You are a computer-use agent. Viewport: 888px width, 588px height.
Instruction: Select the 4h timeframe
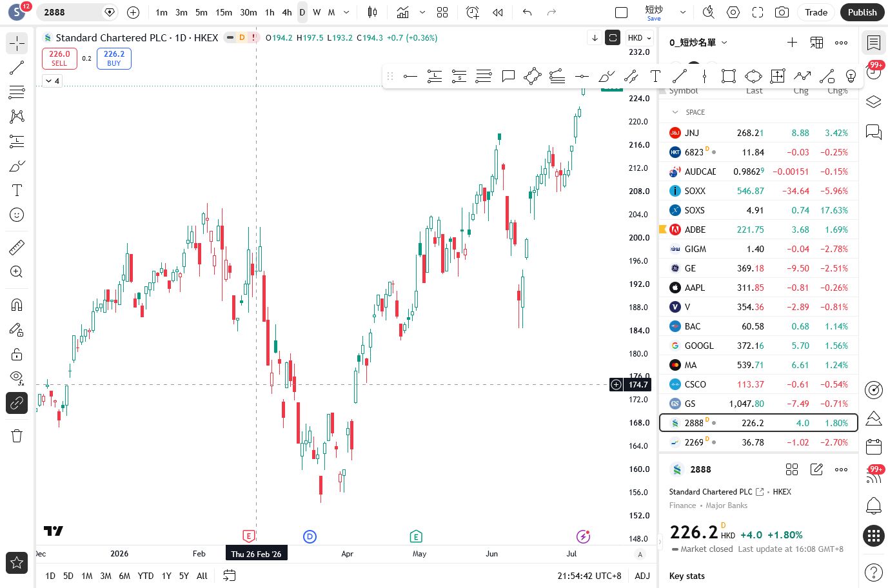pos(287,12)
